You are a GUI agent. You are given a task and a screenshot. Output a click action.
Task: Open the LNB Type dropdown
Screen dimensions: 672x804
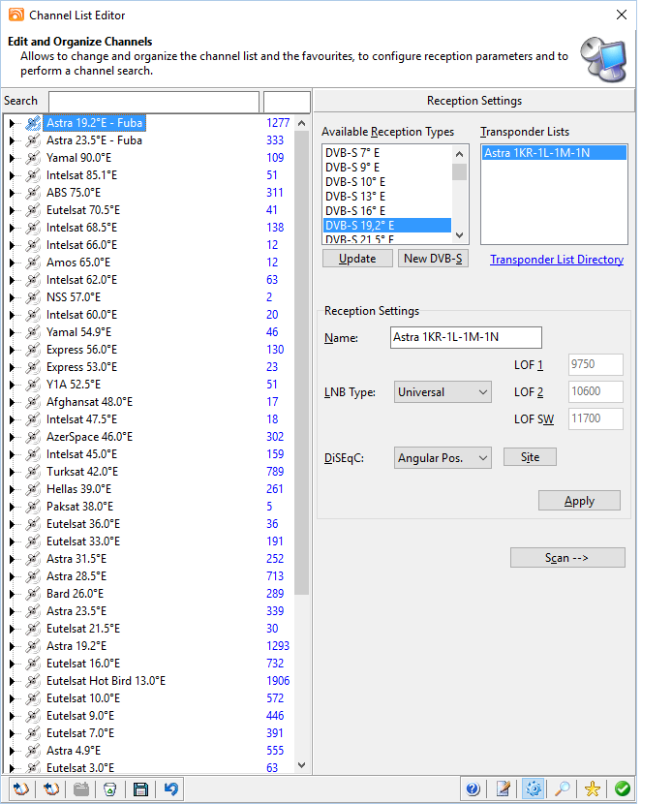point(443,392)
